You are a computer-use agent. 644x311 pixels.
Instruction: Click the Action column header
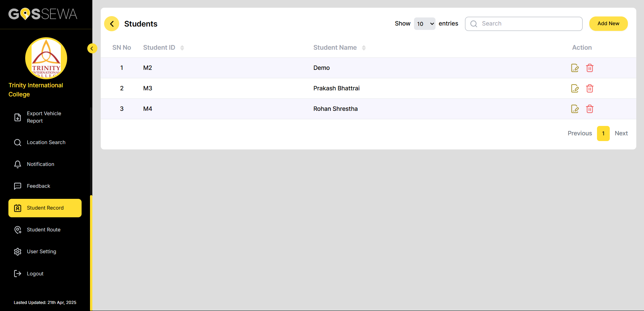(x=582, y=48)
